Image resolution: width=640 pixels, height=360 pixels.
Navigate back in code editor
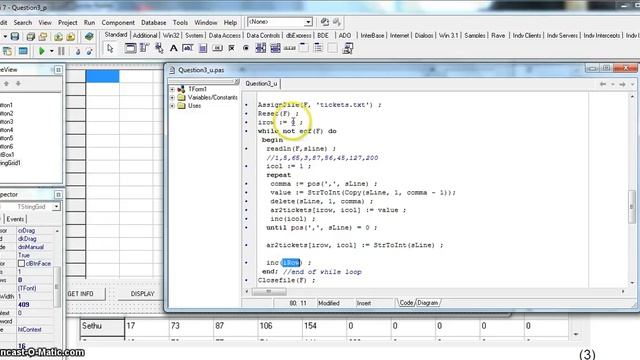pyautogui.click(x=603, y=84)
